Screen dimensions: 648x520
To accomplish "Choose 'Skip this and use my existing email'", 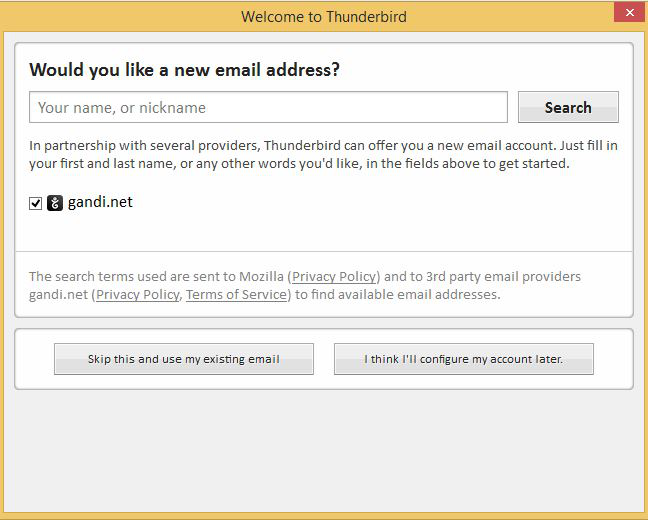I will tap(184, 359).
